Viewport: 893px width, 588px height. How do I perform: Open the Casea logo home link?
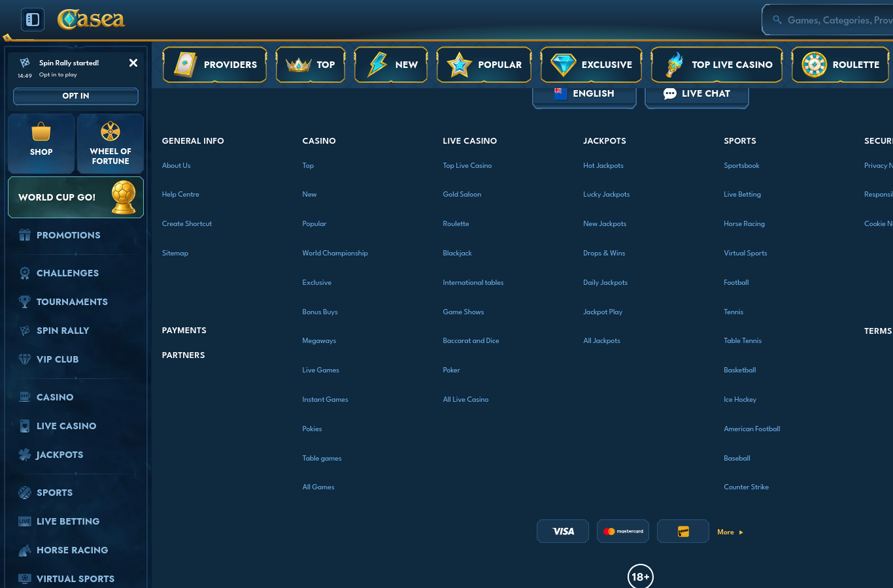tap(91, 20)
